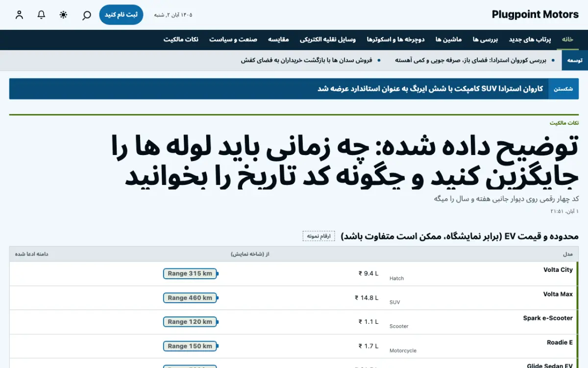
Task: Click the Scooter body type label
Action: click(x=399, y=326)
